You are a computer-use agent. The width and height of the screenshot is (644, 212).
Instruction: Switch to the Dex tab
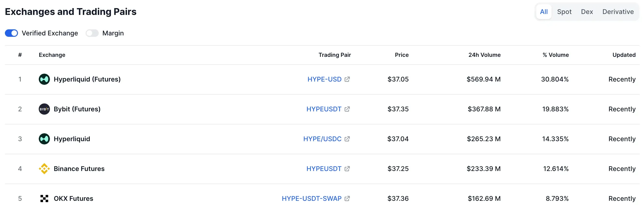[587, 12]
